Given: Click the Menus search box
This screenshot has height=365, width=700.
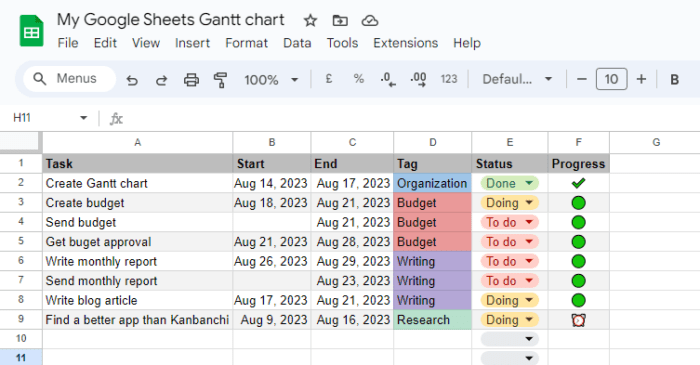Looking at the screenshot, I should [x=69, y=79].
